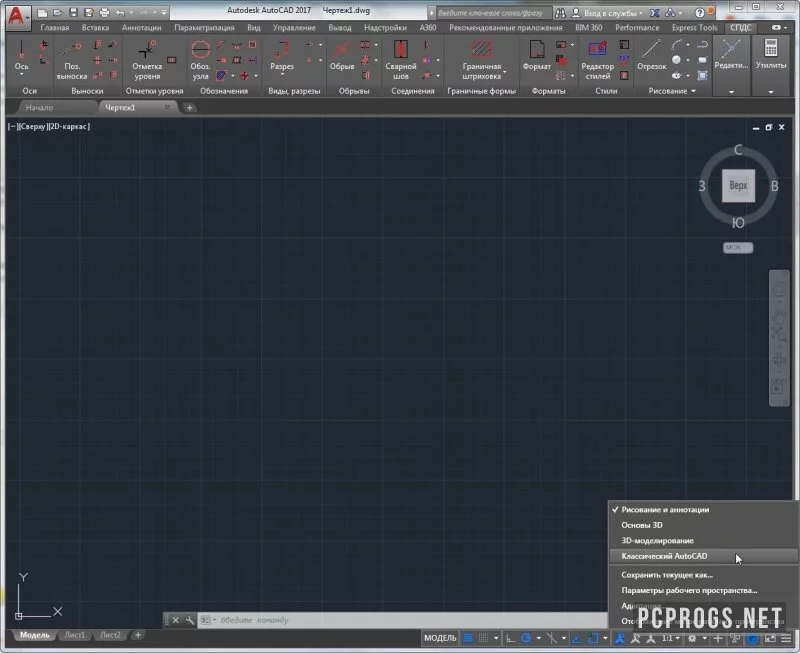Viewport: 800px width, 653px height.
Task: Click the Help question mark icon
Action: coord(699,13)
